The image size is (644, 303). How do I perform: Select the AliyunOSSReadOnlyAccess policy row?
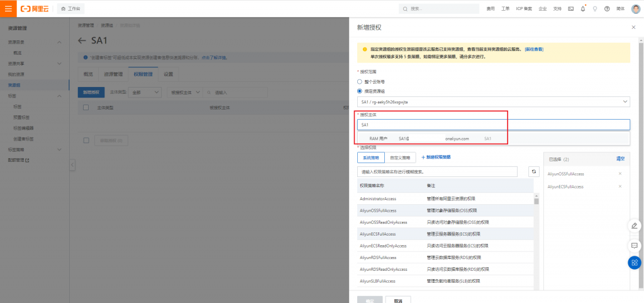tap(445, 222)
